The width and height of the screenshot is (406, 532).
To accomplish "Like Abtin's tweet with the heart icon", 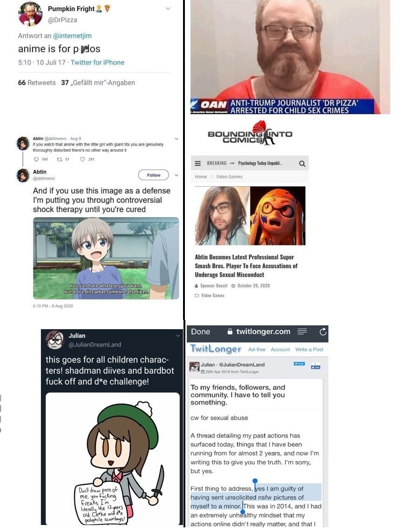I will (x=83, y=159).
